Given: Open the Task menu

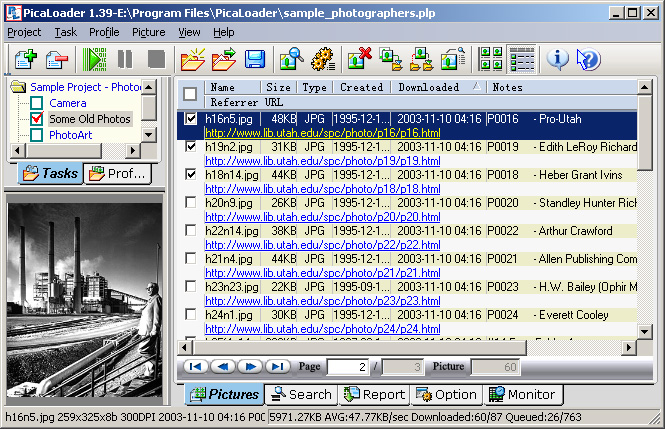Looking at the screenshot, I should pos(66,32).
